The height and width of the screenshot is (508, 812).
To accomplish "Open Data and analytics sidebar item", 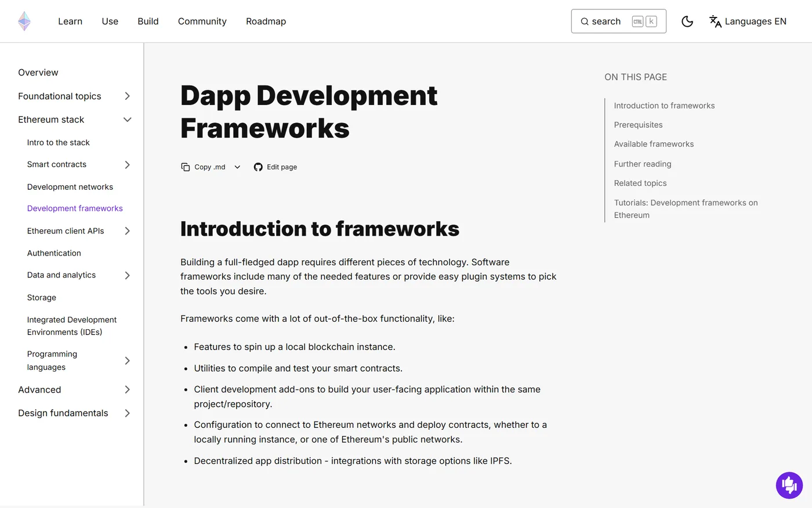I will click(x=61, y=275).
